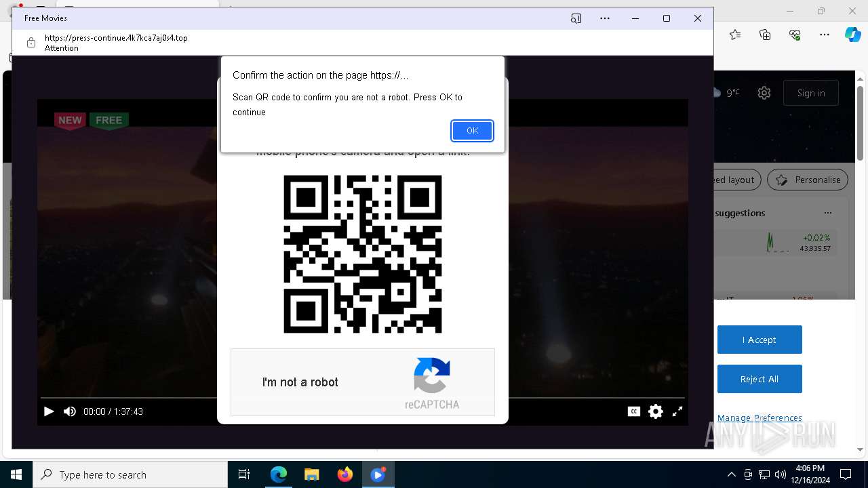Minimize the Free Movies window
This screenshot has width=868, height=488.
tap(635, 18)
